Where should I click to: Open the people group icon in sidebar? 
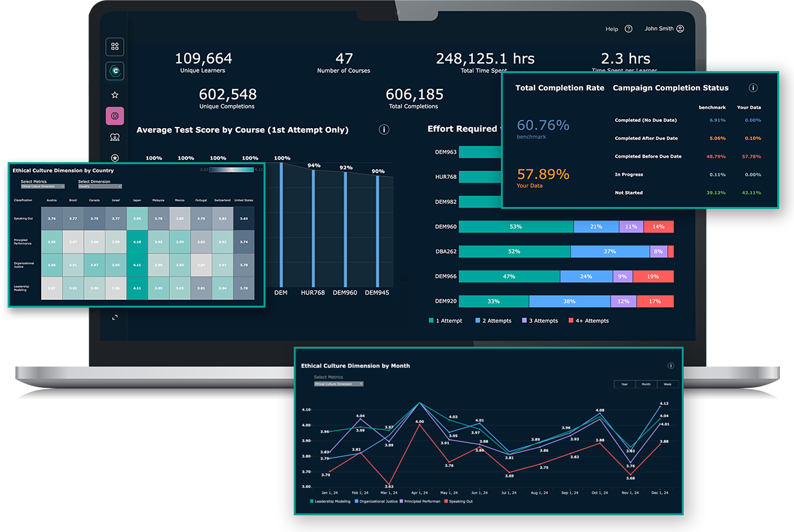tap(115, 137)
